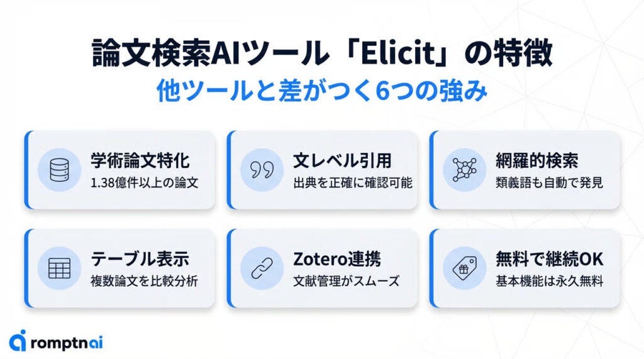The image size is (644, 359).
Task: Click the romptn ai logo mark icon
Action: (x=18, y=340)
